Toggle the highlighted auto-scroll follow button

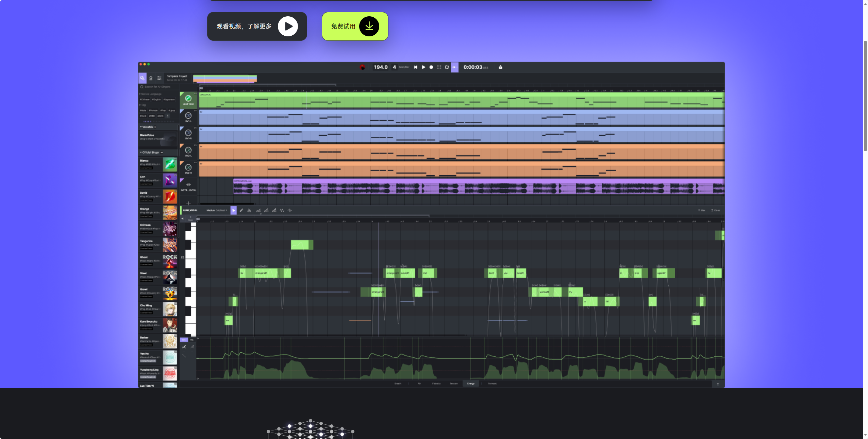coord(455,67)
